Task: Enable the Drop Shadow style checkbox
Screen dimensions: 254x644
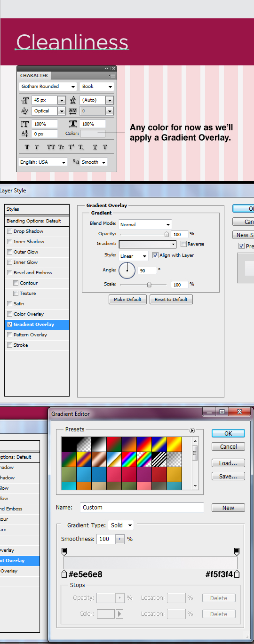Action: coord(9,231)
